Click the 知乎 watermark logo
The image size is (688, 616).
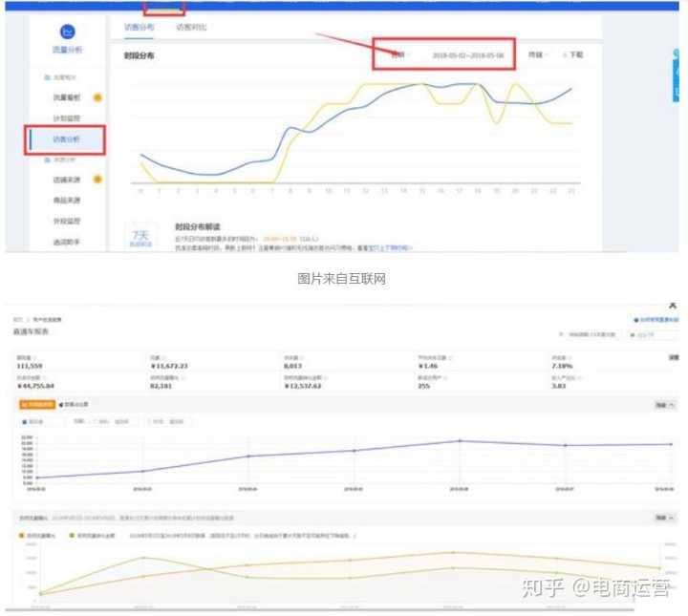(x=541, y=587)
